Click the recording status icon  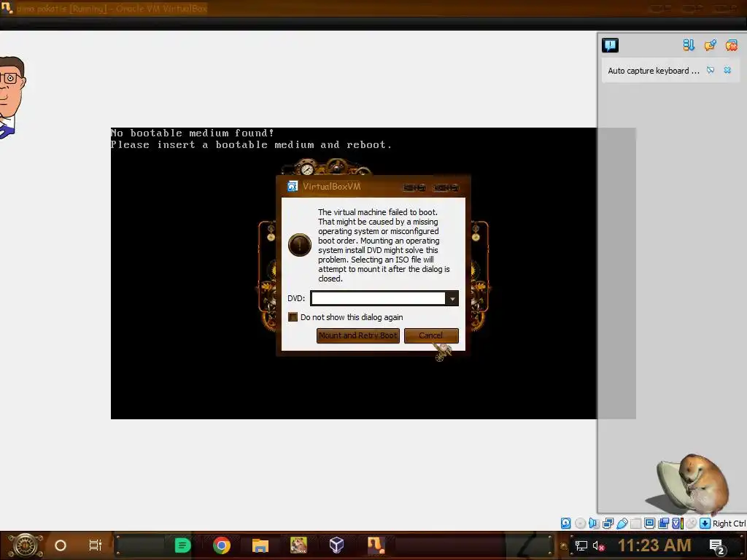pos(663,524)
